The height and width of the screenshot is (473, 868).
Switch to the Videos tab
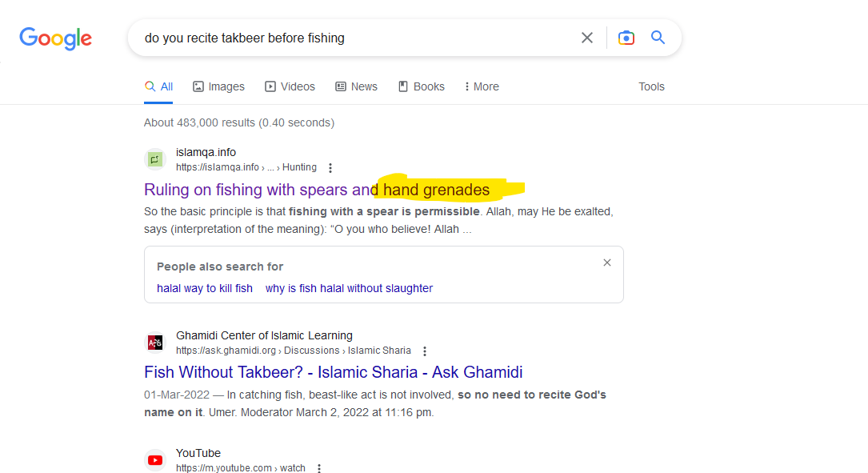pyautogui.click(x=290, y=86)
